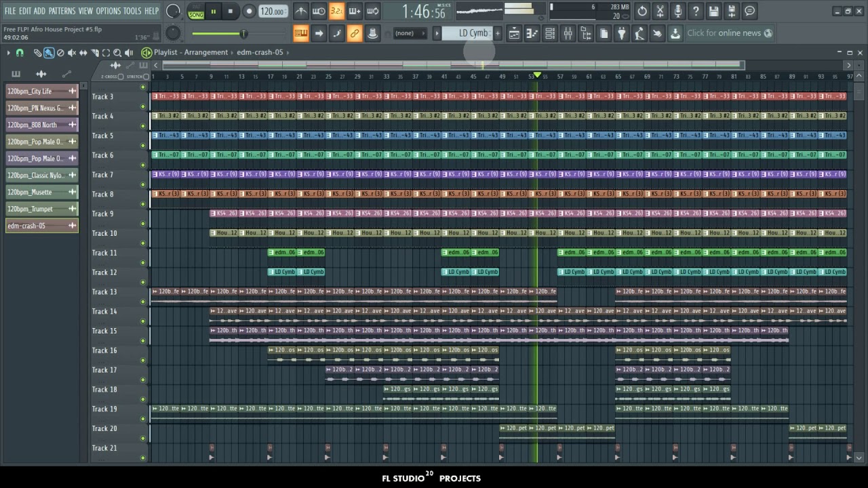
Task: Open the chat speech bubble icon
Action: click(749, 11)
